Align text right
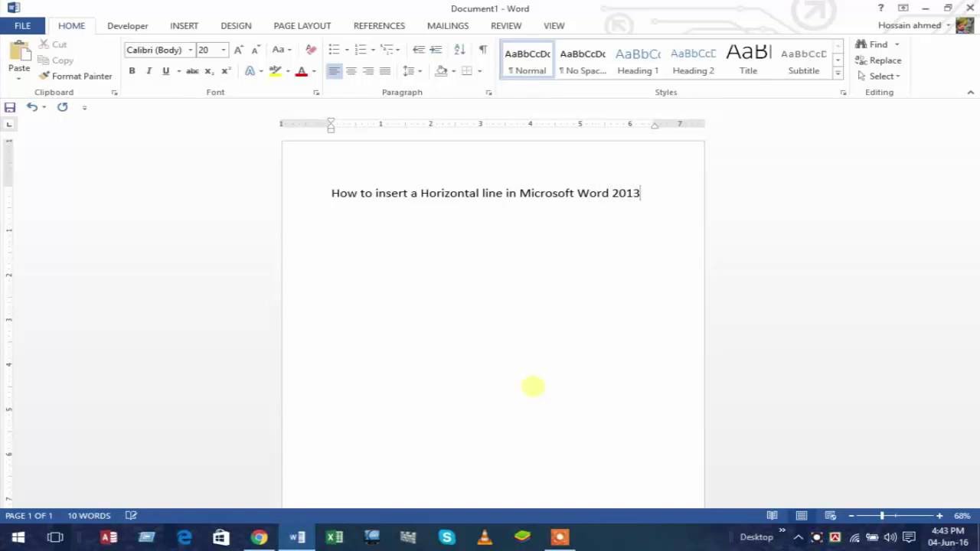980x551 pixels. [x=368, y=70]
